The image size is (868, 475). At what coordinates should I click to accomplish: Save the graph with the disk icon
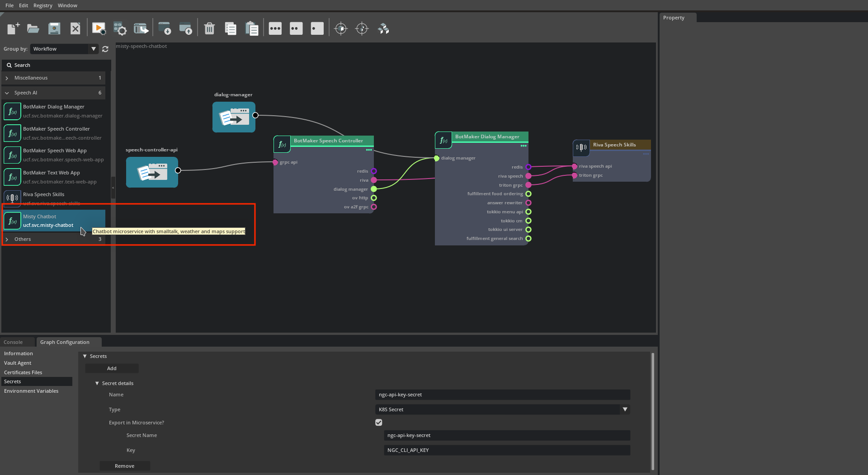click(x=54, y=28)
